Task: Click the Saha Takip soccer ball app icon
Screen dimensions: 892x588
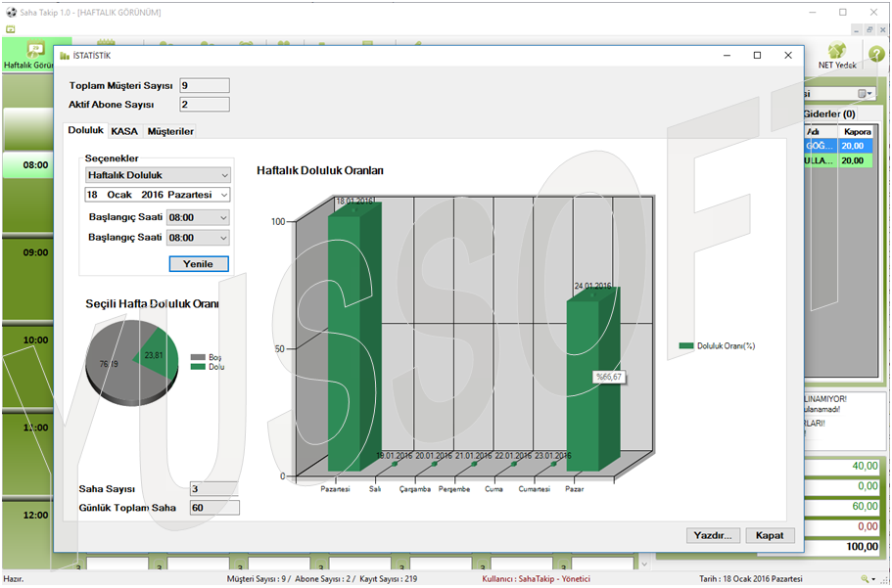Action: 12,12
